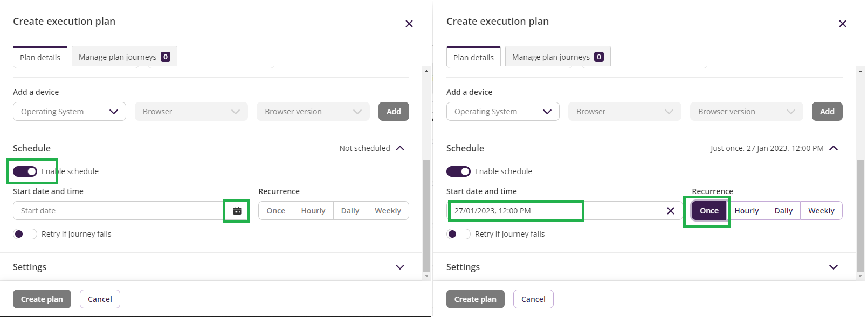Switch to left Manage plan journeys tab
The height and width of the screenshot is (317, 868).
pyautogui.click(x=124, y=57)
